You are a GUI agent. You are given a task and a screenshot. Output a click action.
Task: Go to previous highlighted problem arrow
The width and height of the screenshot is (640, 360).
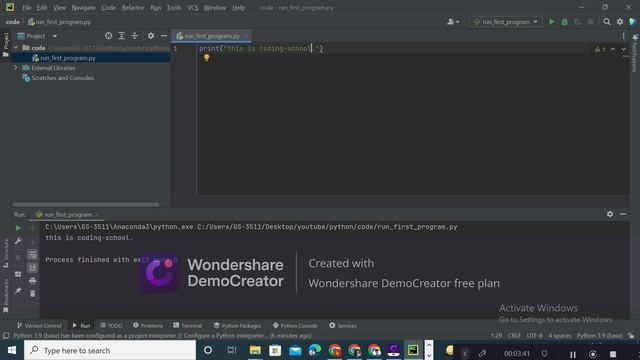tap(613, 49)
